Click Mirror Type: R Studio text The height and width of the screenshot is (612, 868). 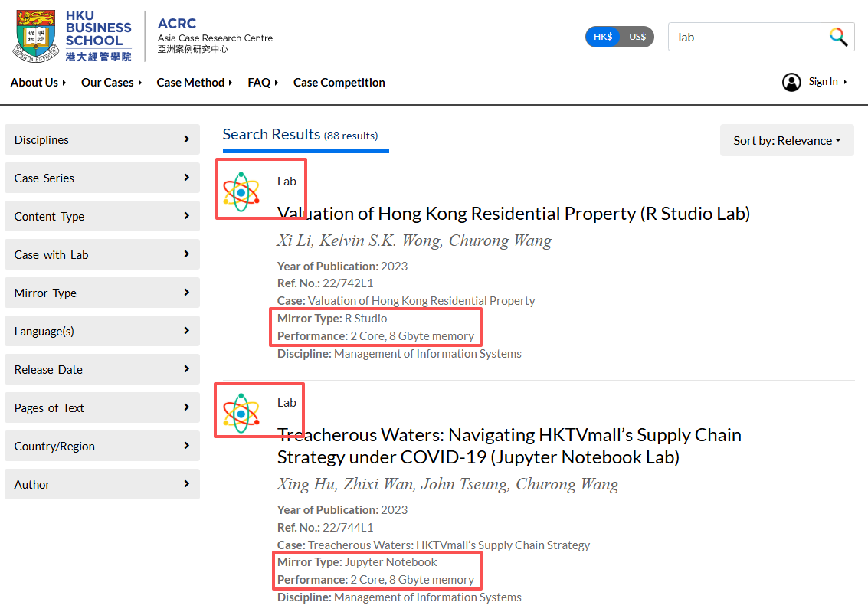(x=332, y=319)
